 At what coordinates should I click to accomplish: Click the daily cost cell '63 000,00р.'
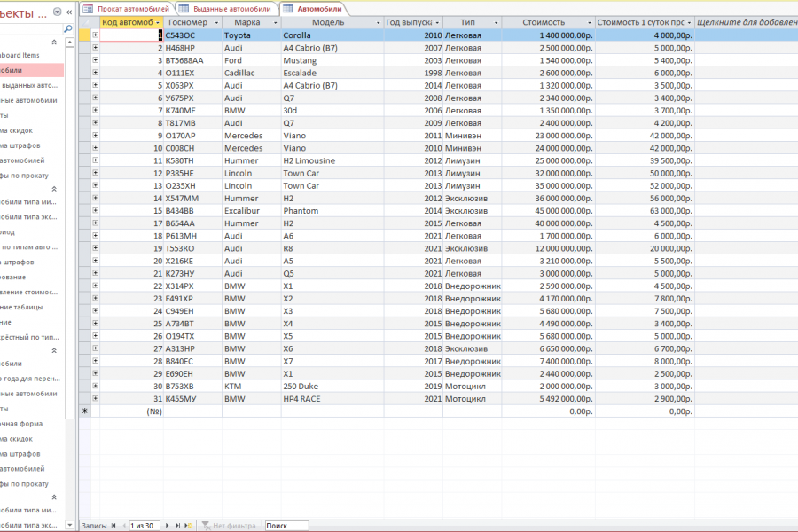[x=645, y=211]
